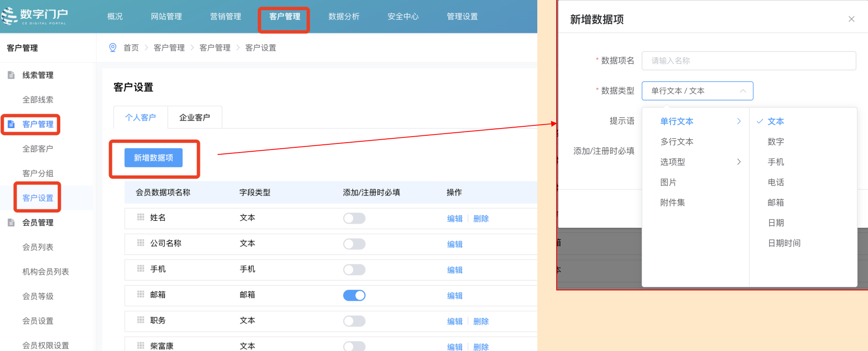Open 全部客户 in sidebar
The width and height of the screenshot is (868, 351).
pyautogui.click(x=38, y=149)
